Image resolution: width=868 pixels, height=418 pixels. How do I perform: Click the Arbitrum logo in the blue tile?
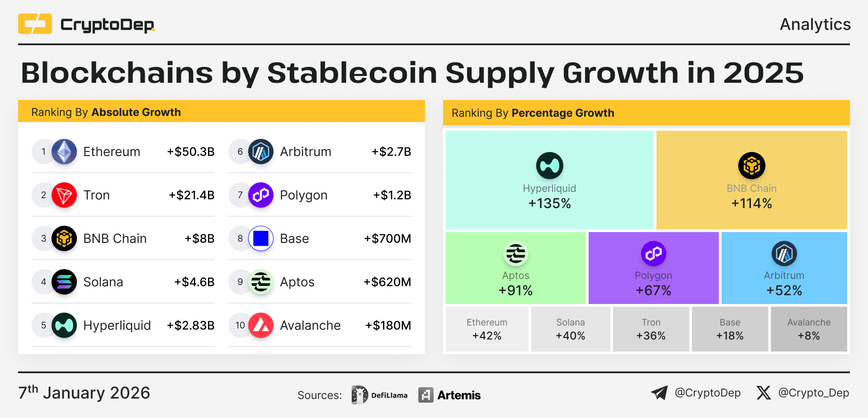click(784, 254)
